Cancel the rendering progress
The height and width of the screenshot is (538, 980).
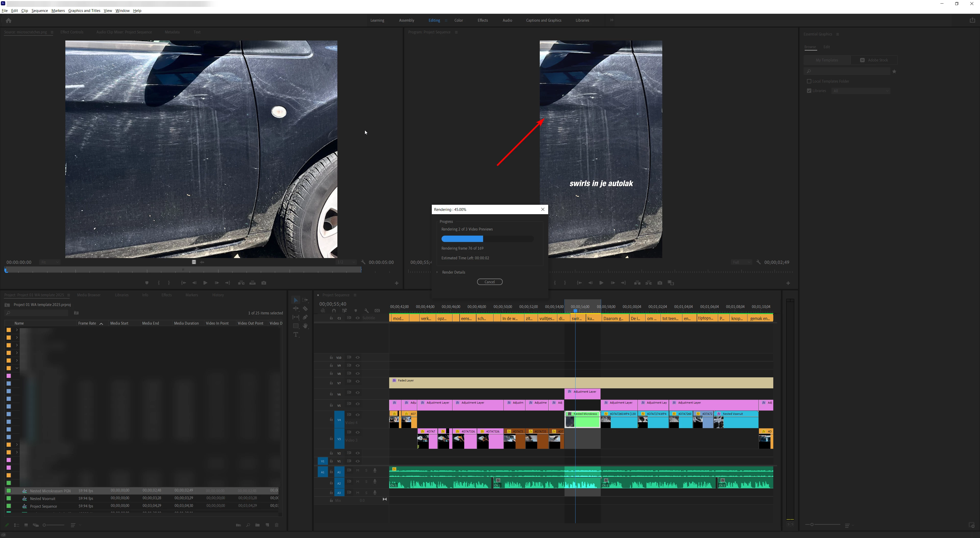point(490,282)
